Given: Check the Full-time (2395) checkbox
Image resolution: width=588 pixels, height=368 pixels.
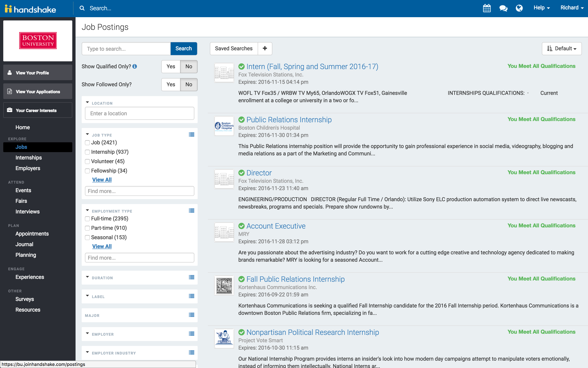Looking at the screenshot, I should [87, 219].
